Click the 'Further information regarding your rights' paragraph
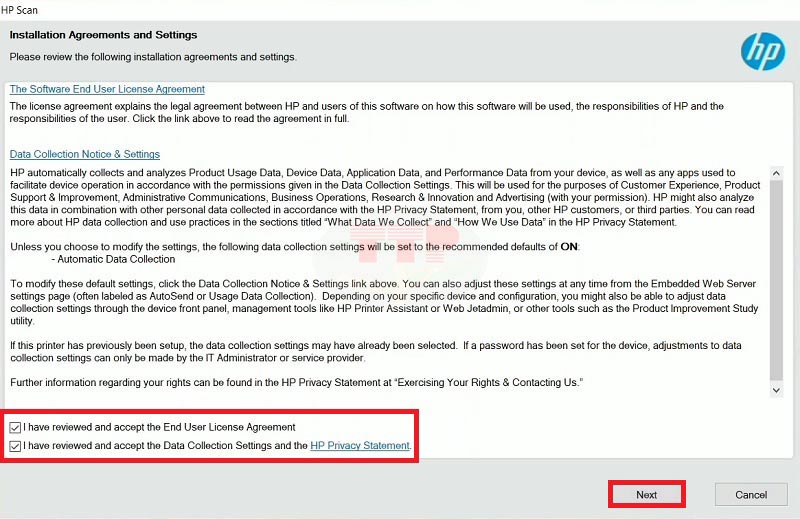 tap(296, 384)
